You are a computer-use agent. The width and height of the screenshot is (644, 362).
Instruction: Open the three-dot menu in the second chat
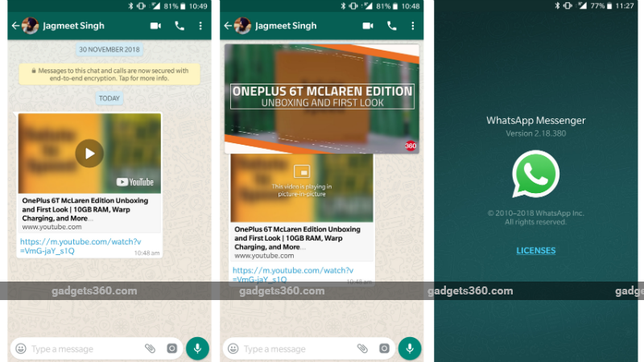tap(414, 26)
